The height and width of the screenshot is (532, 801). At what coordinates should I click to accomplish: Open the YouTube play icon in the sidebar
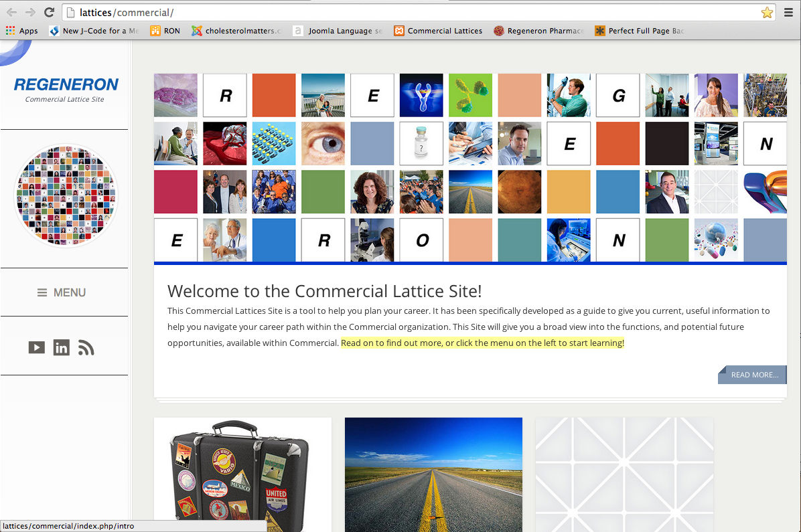tap(36, 348)
